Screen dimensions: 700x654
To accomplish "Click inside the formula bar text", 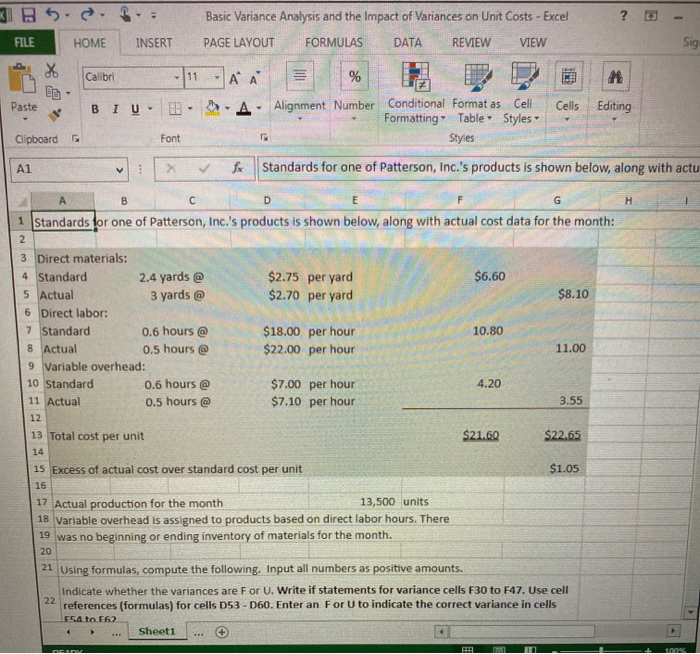I will click(x=479, y=168).
